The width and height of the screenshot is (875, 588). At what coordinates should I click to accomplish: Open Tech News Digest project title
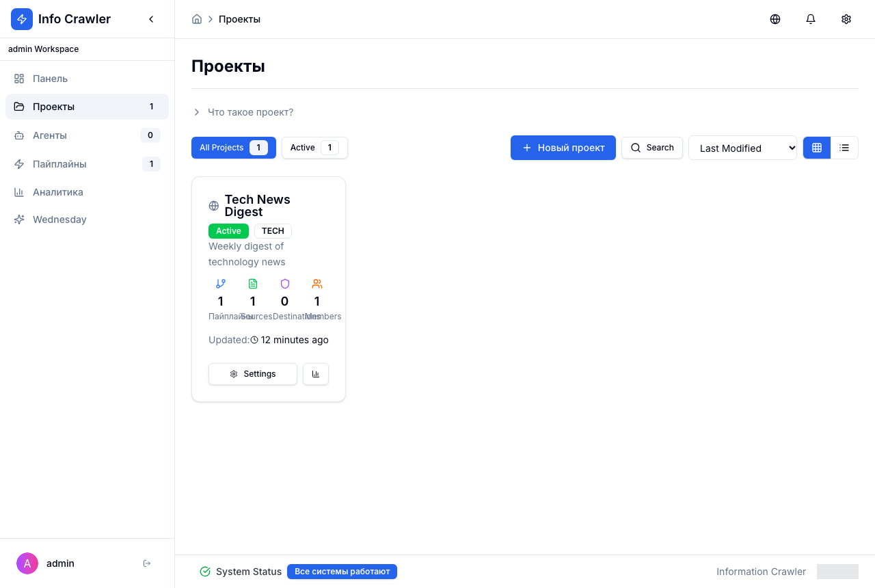(x=258, y=206)
